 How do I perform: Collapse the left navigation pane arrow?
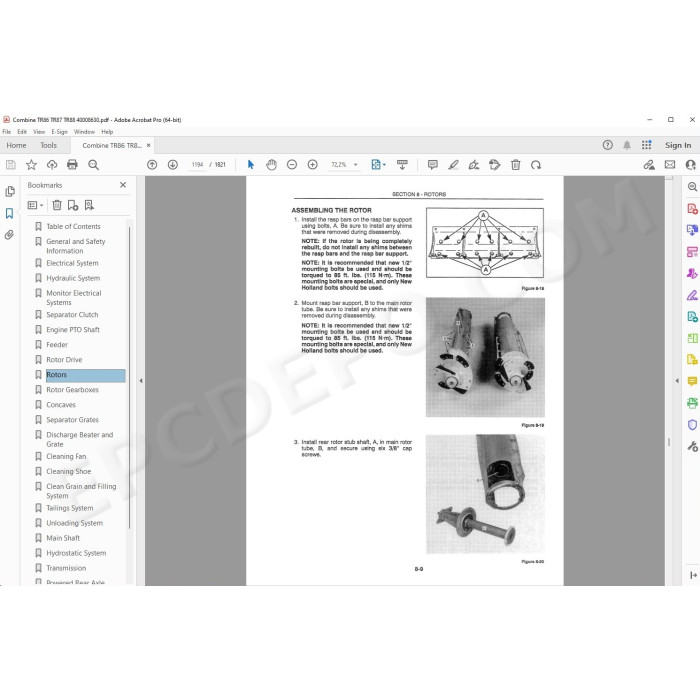click(141, 381)
